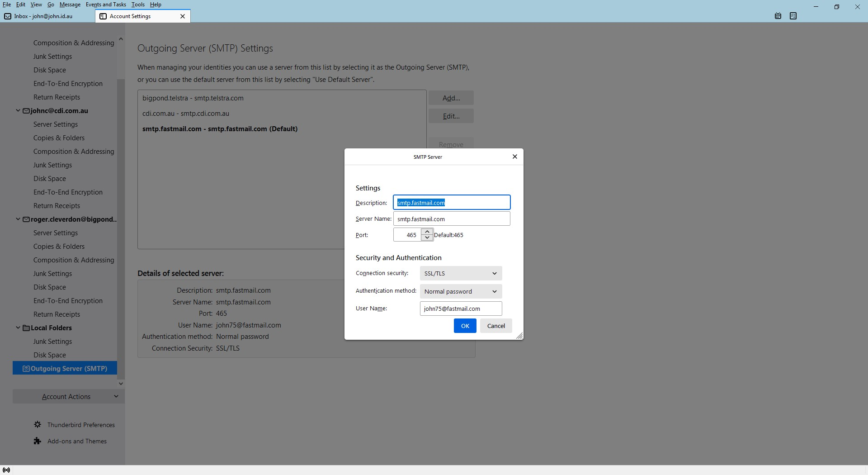Click the Server Name input field
Viewport: 868px width, 475px height.
click(x=452, y=218)
